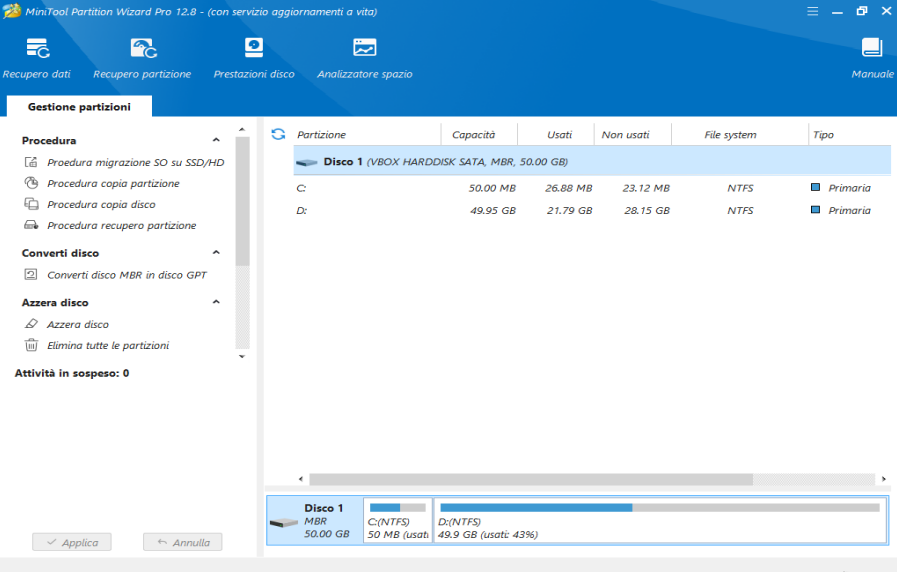Viewport: 897px width, 572px height.
Task: Open the Recupero partizione tool
Action: click(x=142, y=58)
